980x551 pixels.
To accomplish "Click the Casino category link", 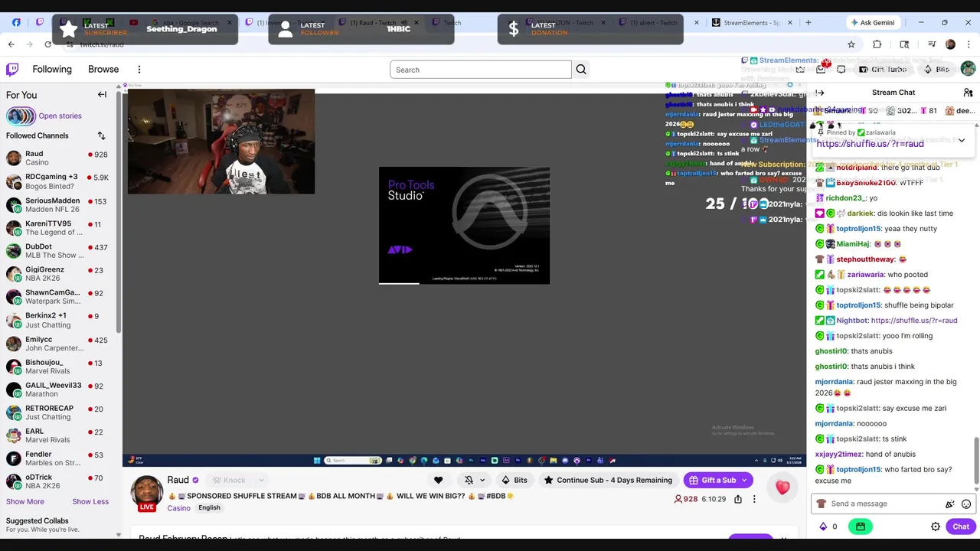I will point(178,508).
